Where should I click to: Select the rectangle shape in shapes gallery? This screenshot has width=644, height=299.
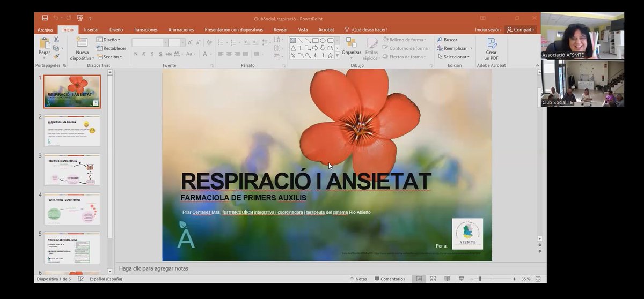[316, 40]
